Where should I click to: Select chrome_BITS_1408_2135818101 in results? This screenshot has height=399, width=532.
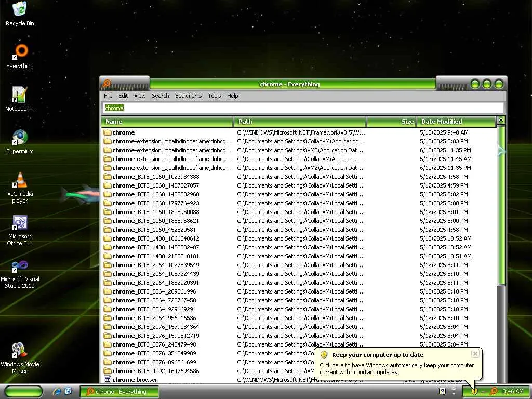coord(299,256)
